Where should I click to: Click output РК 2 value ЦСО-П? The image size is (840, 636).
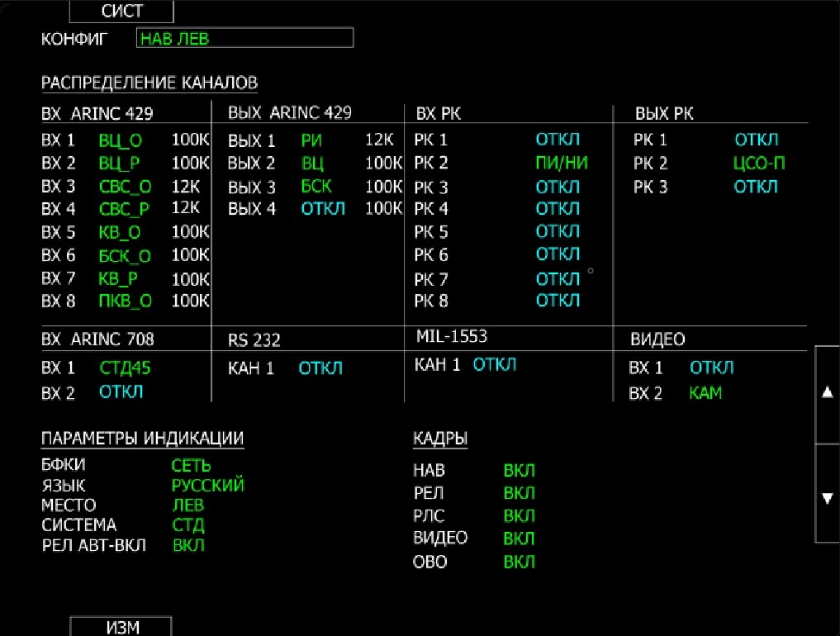point(759,164)
